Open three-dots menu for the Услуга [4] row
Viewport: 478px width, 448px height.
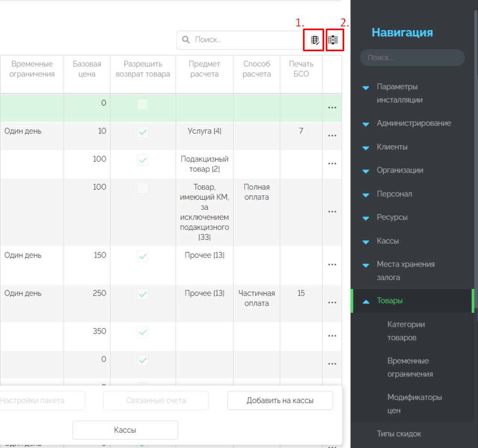(332, 136)
